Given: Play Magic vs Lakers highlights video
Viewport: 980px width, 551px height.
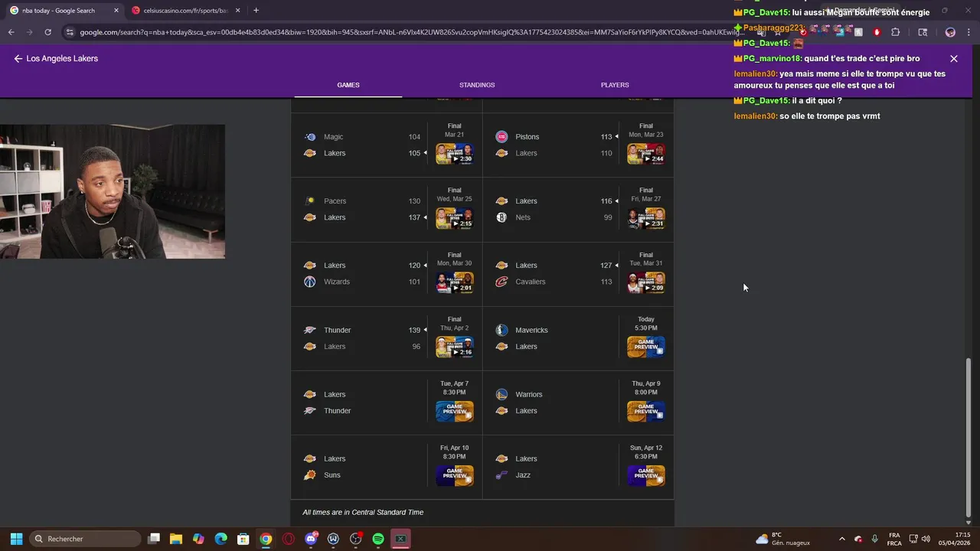Looking at the screenshot, I should pos(455,154).
